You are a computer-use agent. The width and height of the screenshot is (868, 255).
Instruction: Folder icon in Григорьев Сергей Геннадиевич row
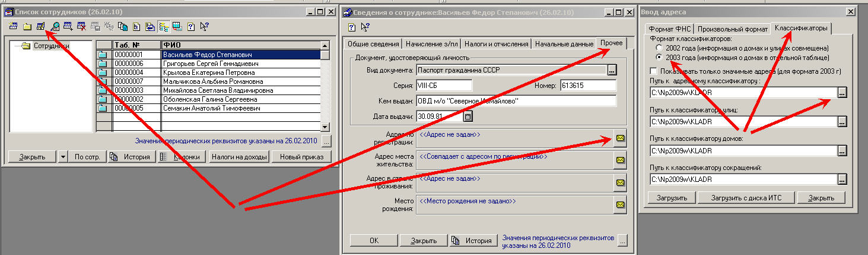[x=103, y=64]
